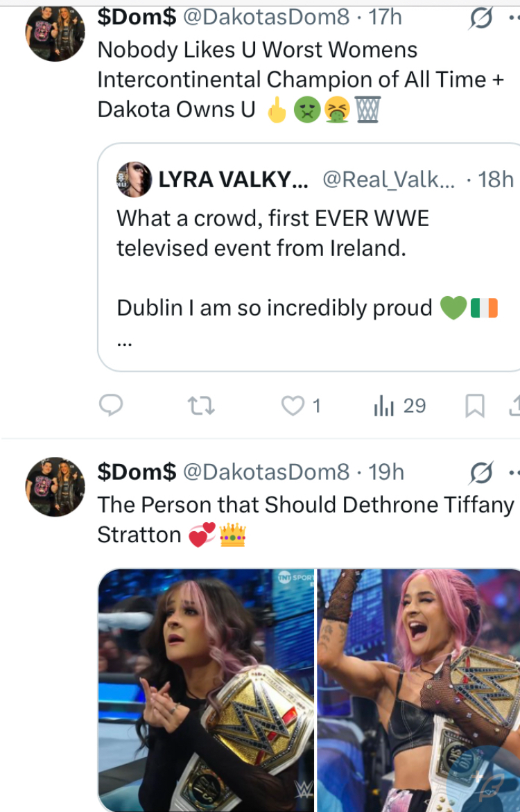520x812 pixels.
Task: Open the @DakotasDom8 handle on the 17h tweet
Action: 266,17
